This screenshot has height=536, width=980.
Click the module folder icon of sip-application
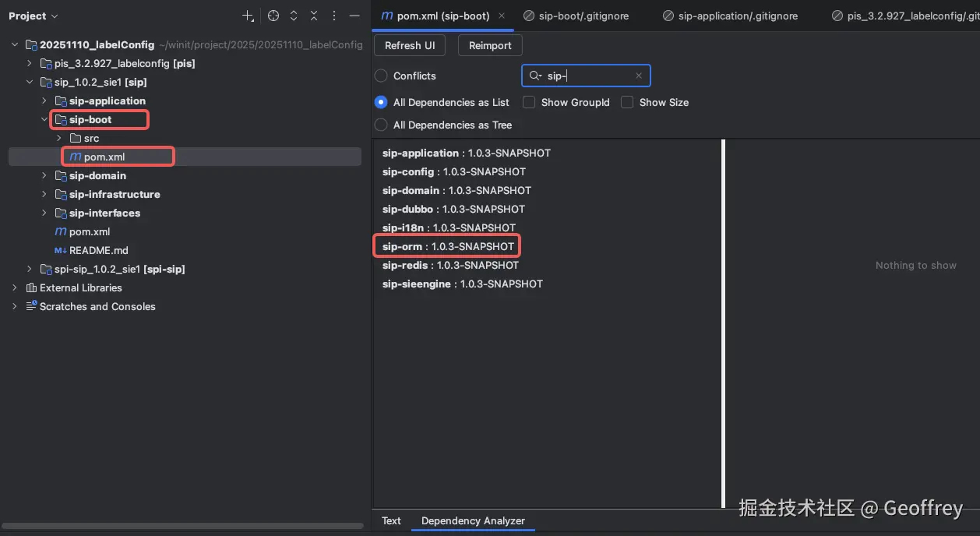(61, 100)
